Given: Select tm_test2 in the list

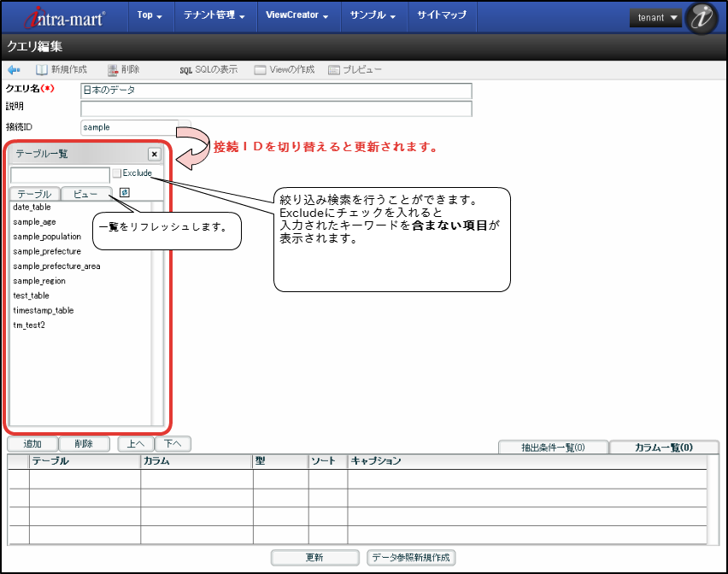Looking at the screenshot, I should (x=29, y=325).
